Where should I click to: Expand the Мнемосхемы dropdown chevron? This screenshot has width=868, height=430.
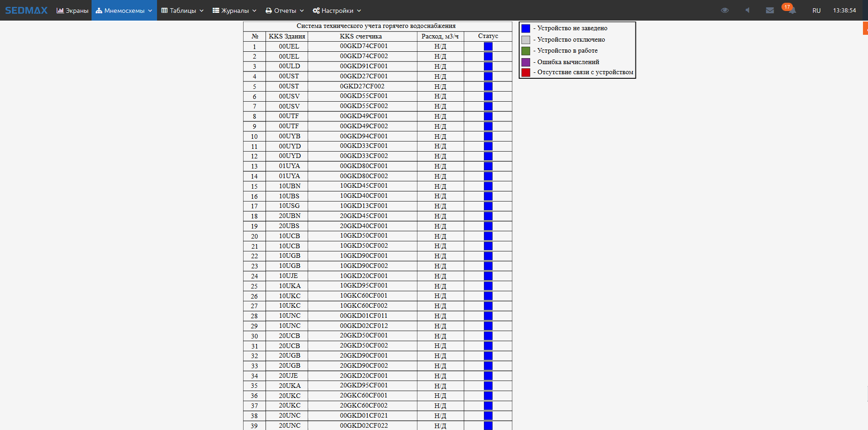coord(150,11)
